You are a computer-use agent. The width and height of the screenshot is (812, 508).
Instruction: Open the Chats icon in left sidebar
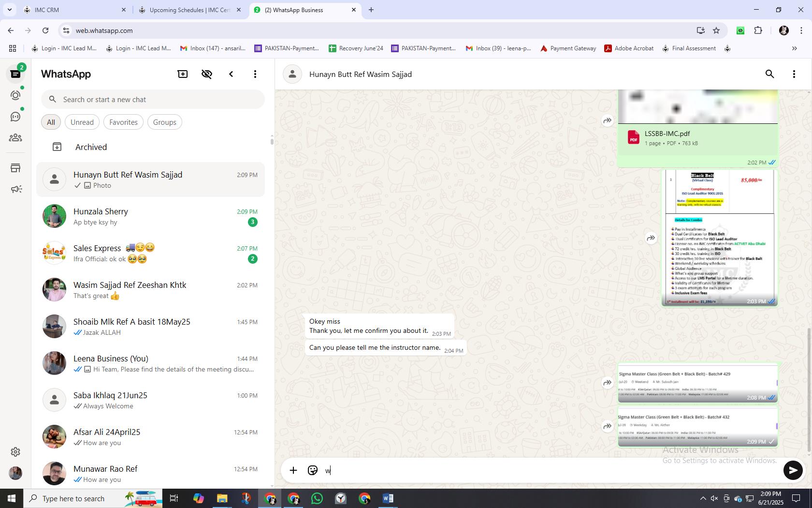pyautogui.click(x=15, y=74)
